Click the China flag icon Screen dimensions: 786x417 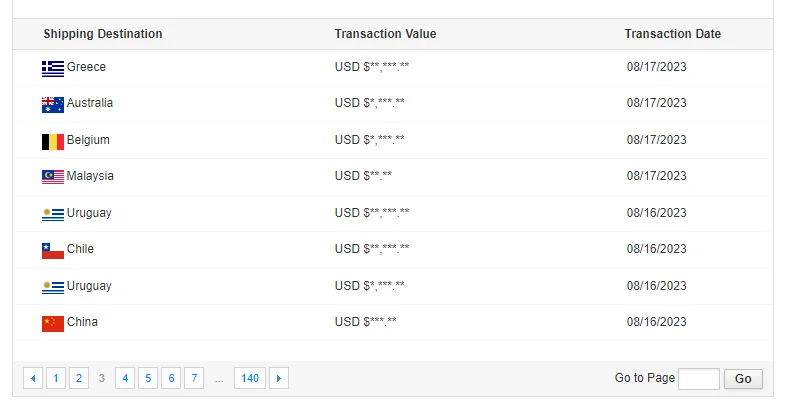coord(53,323)
